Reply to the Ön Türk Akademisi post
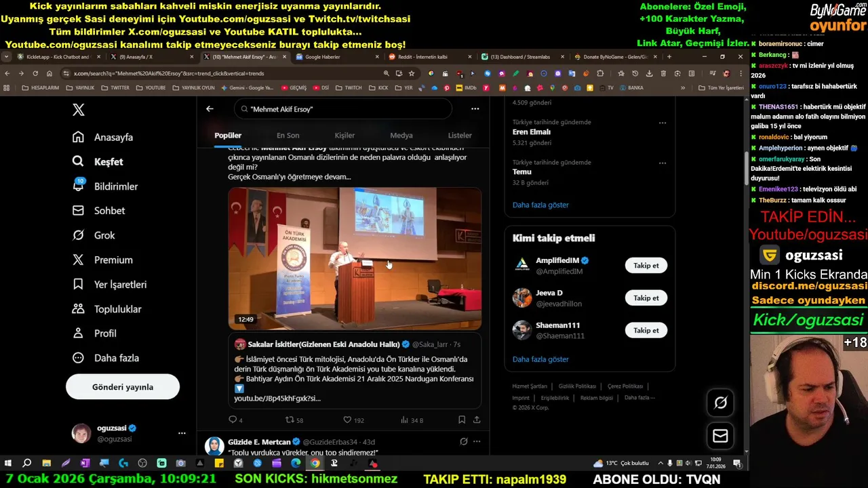Screen dimensions: 868x488 (235, 420)
